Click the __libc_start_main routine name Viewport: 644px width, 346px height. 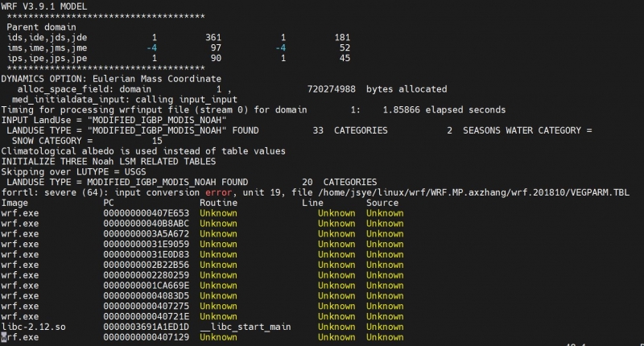click(x=245, y=327)
